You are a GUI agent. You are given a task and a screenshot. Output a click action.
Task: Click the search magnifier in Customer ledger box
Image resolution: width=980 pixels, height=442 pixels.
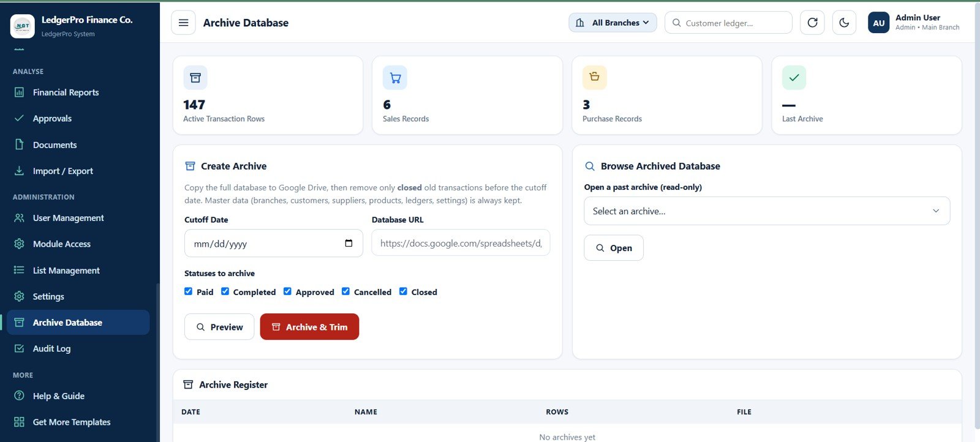(677, 23)
